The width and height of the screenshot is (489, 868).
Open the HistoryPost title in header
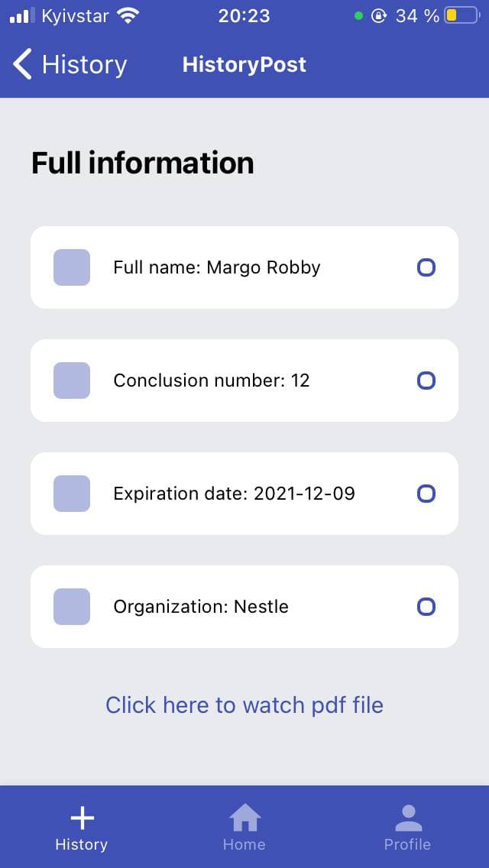(x=244, y=64)
